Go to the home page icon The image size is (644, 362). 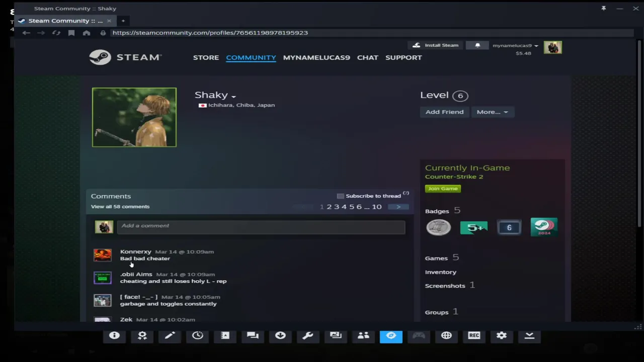[x=87, y=33]
